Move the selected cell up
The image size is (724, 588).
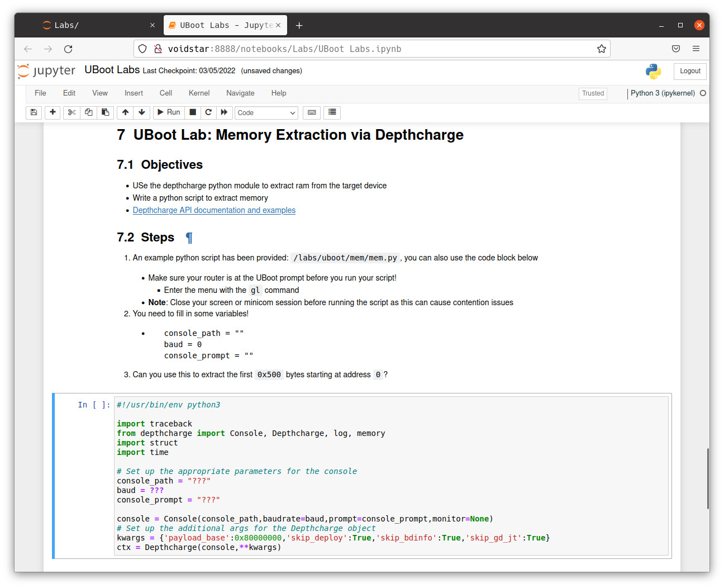tap(125, 112)
